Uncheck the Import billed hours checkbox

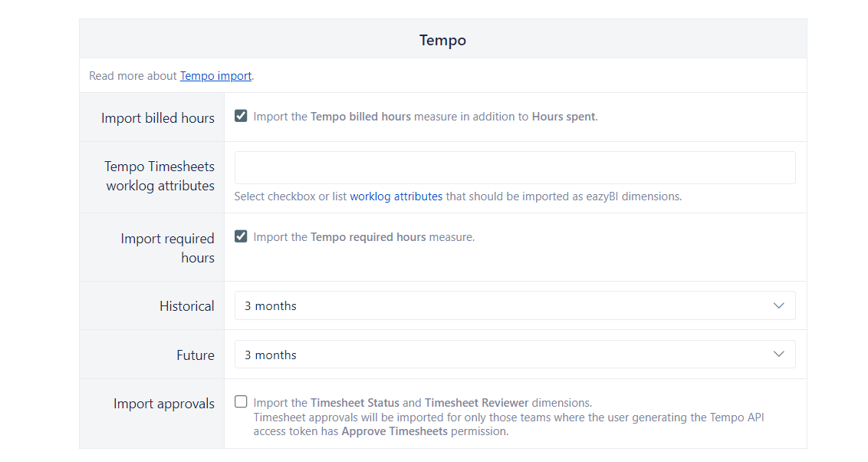pos(241,117)
